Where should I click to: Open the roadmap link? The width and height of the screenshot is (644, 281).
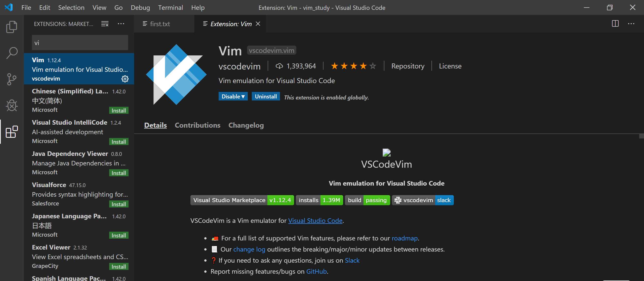[x=405, y=238]
